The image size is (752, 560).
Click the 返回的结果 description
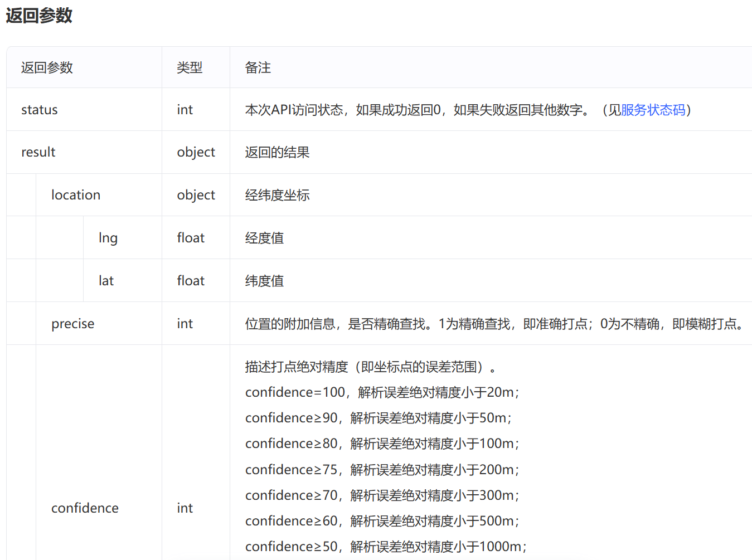pyautogui.click(x=277, y=152)
